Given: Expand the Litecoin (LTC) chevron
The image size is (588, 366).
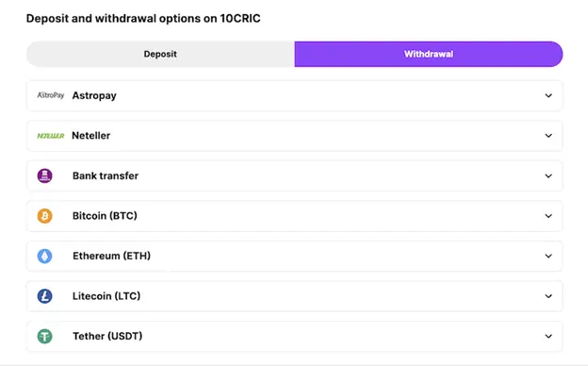Looking at the screenshot, I should pos(548,296).
